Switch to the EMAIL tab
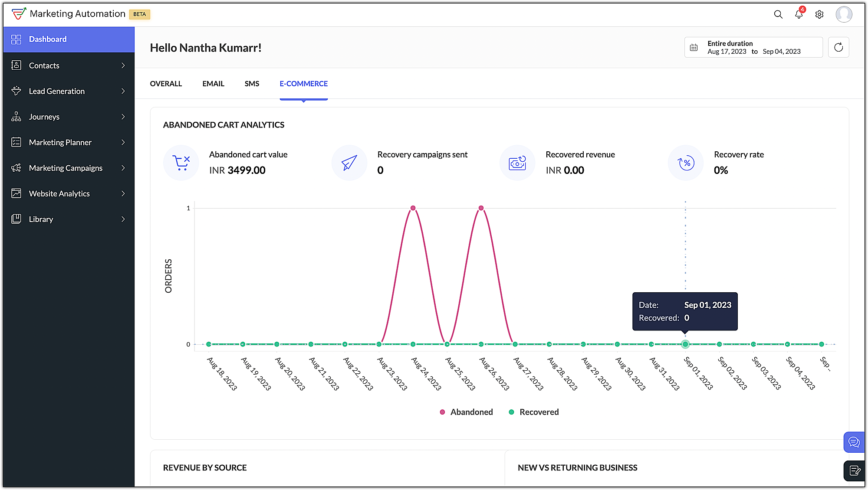 [213, 84]
